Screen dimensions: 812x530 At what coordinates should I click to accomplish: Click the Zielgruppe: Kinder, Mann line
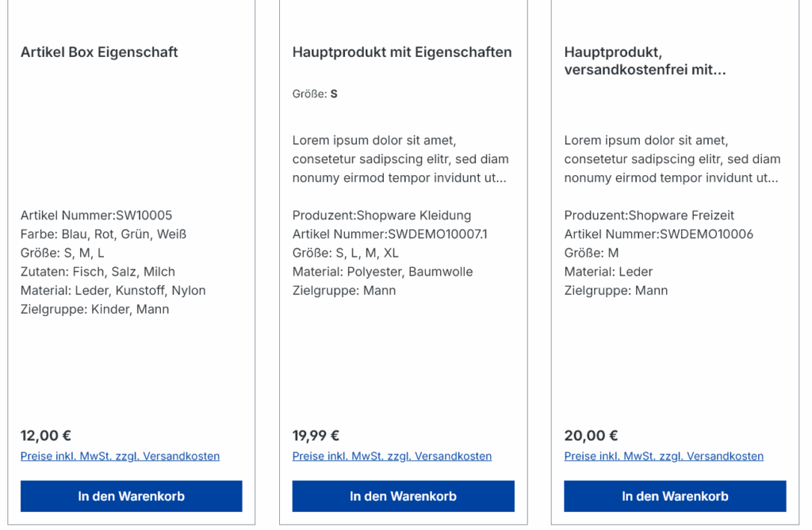[95, 310]
